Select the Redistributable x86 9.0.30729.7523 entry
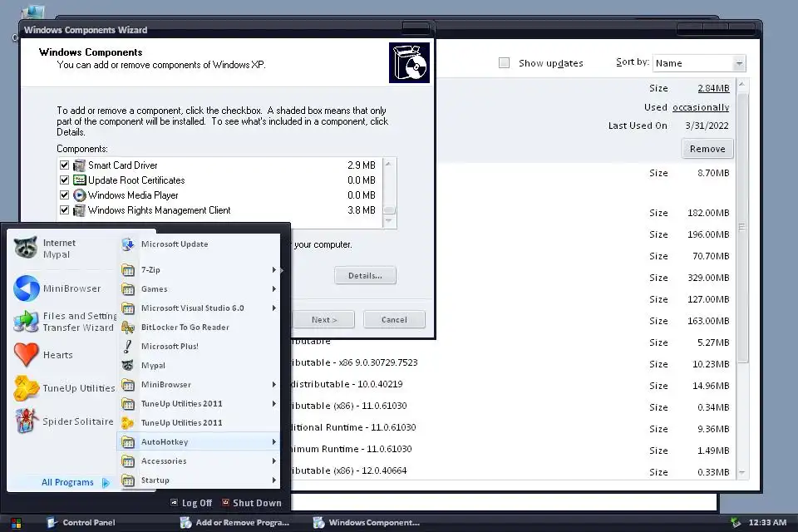The width and height of the screenshot is (798, 532). (354, 363)
